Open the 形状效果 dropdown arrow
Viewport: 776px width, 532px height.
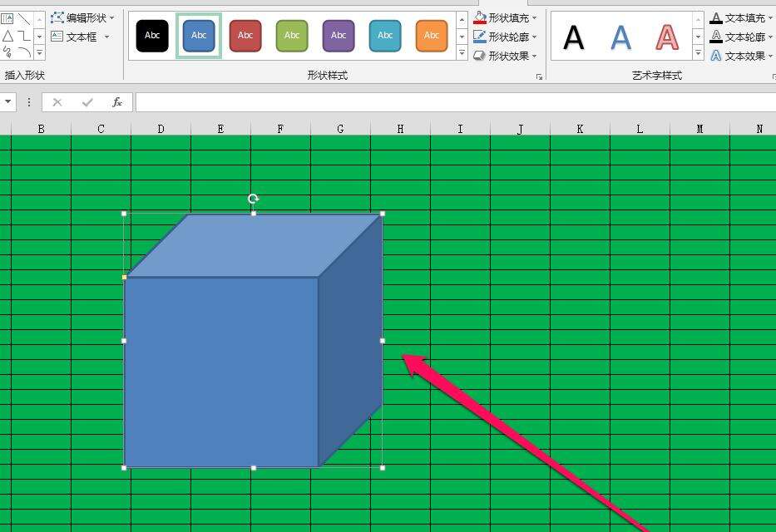tap(535, 56)
